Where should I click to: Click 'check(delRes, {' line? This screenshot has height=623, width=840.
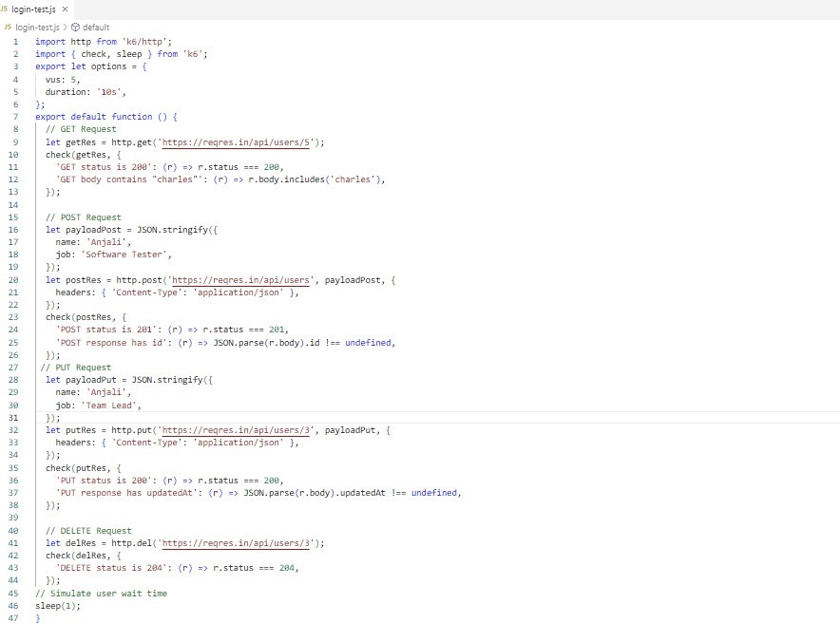pos(83,556)
